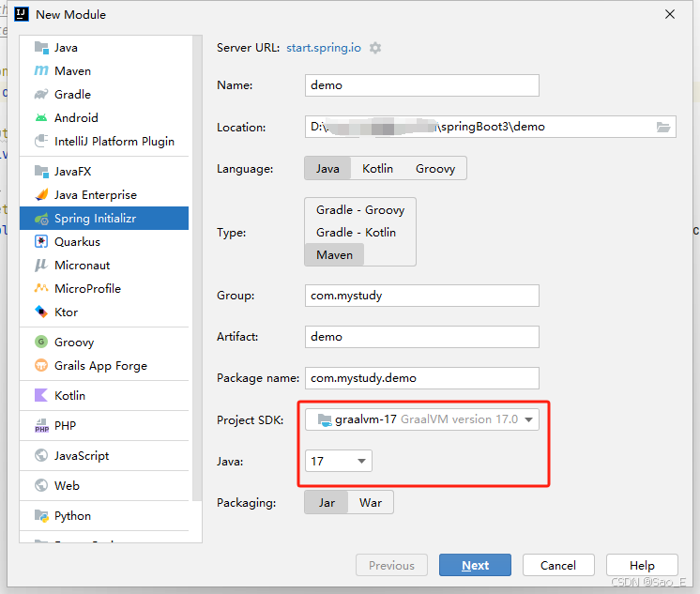Image resolution: width=700 pixels, height=594 pixels.
Task: Select Ktor in the module list
Action: pos(104,312)
